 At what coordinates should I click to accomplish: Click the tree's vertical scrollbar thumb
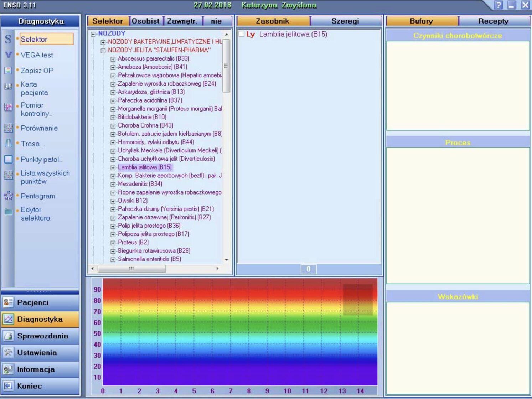pos(226,66)
